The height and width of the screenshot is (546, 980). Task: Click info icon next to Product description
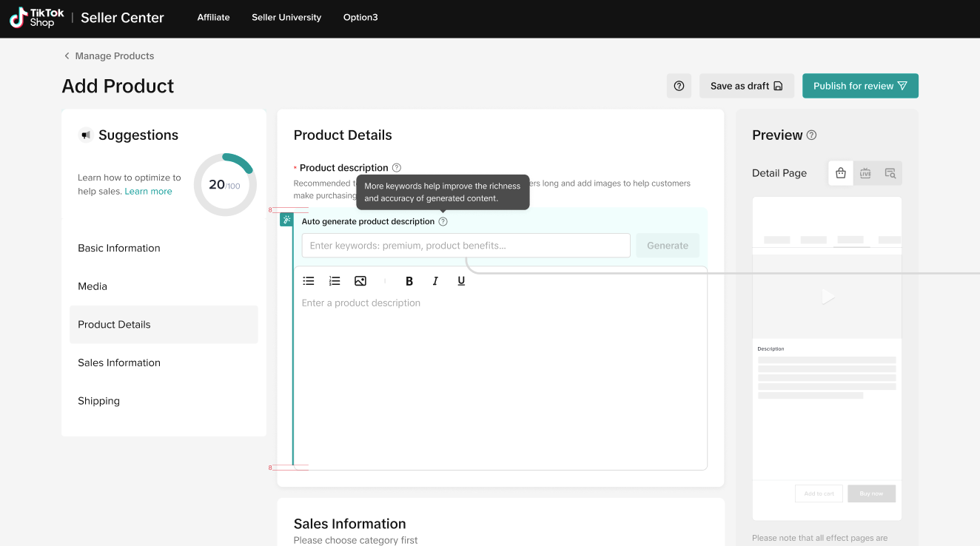(x=397, y=168)
